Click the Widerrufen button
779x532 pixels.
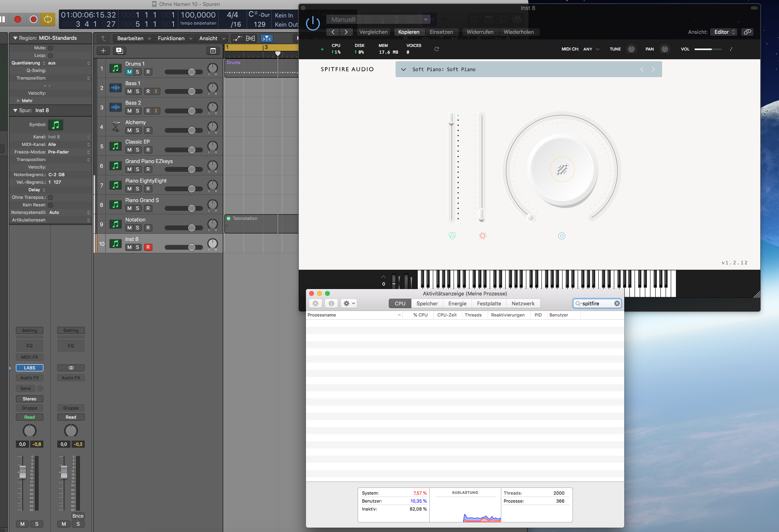pyautogui.click(x=480, y=32)
